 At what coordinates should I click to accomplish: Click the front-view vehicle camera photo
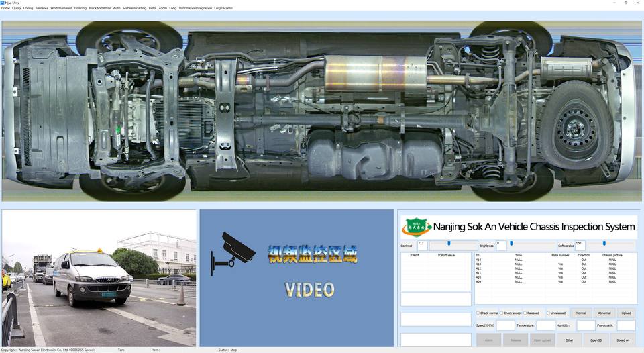(x=99, y=279)
